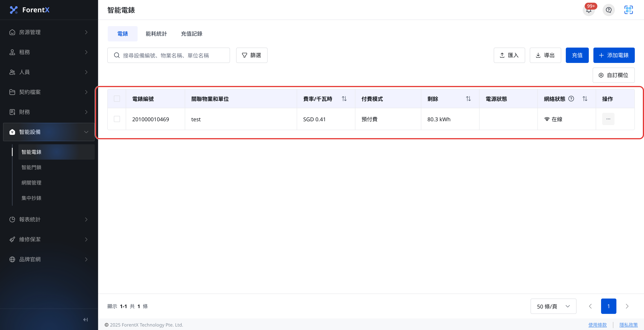Viewport: 644px width, 330px height.
Task: Sort by 網絡狀態 column arrows
Action: tap(585, 99)
